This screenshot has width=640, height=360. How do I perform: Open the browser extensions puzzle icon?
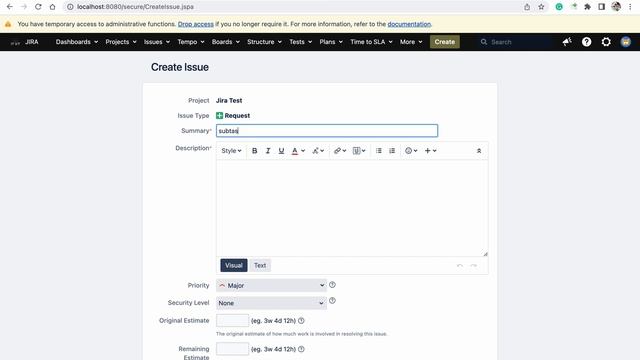click(587, 7)
